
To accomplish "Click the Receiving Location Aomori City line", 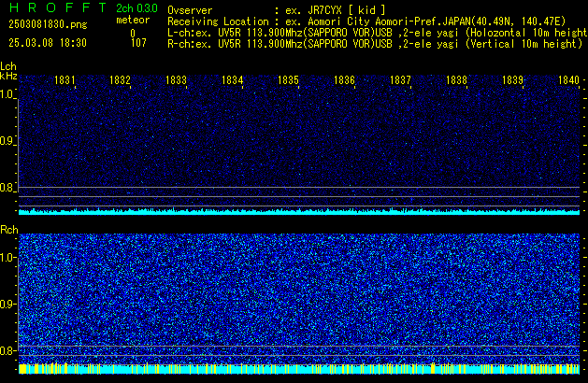I will [x=366, y=21].
